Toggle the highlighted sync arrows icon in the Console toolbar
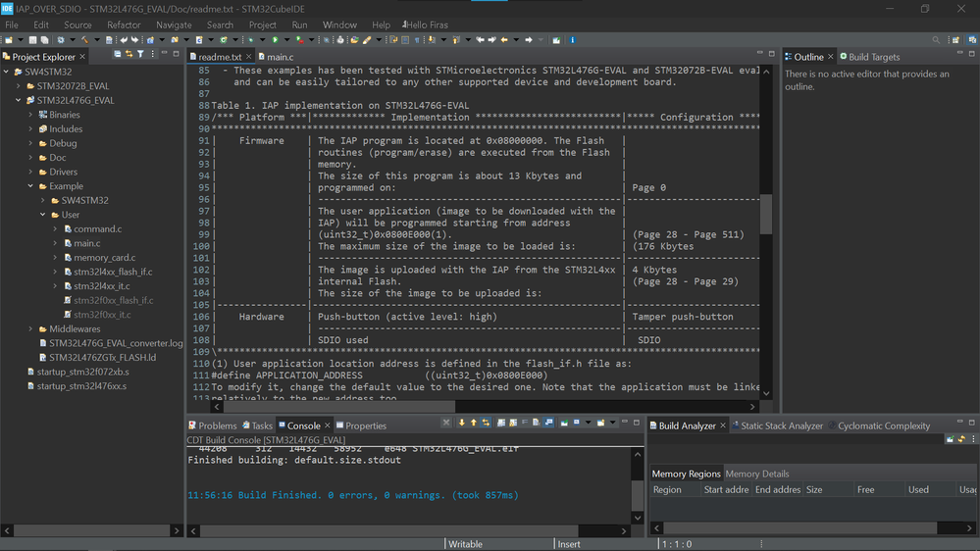This screenshot has width=980, height=551. pos(486,423)
